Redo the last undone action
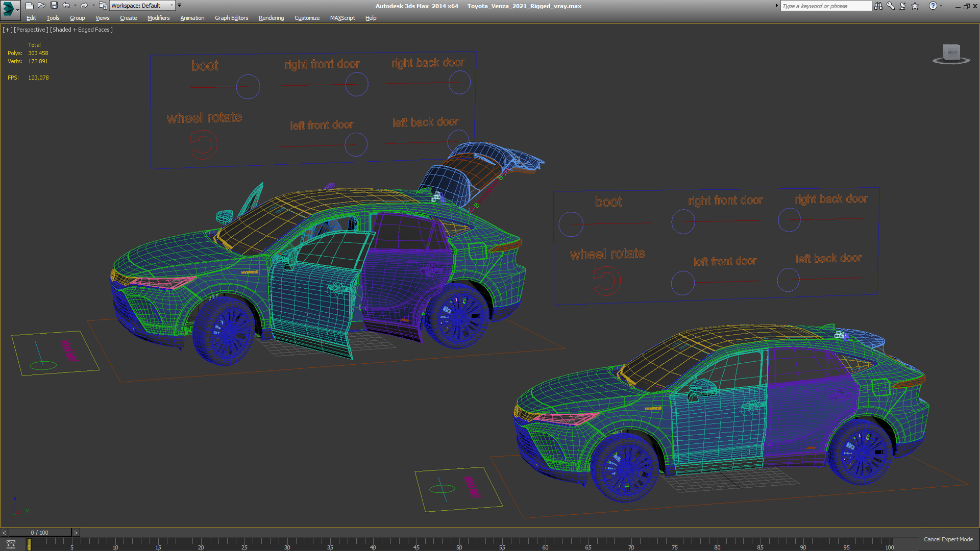This screenshot has height=551, width=980. pyautogui.click(x=84, y=6)
